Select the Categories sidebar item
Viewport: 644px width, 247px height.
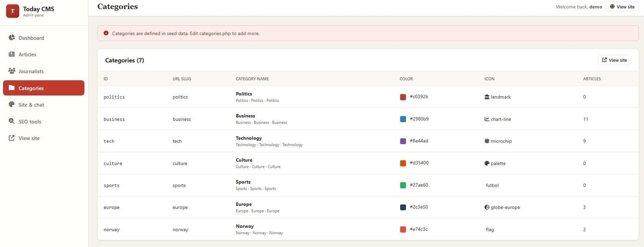click(44, 88)
